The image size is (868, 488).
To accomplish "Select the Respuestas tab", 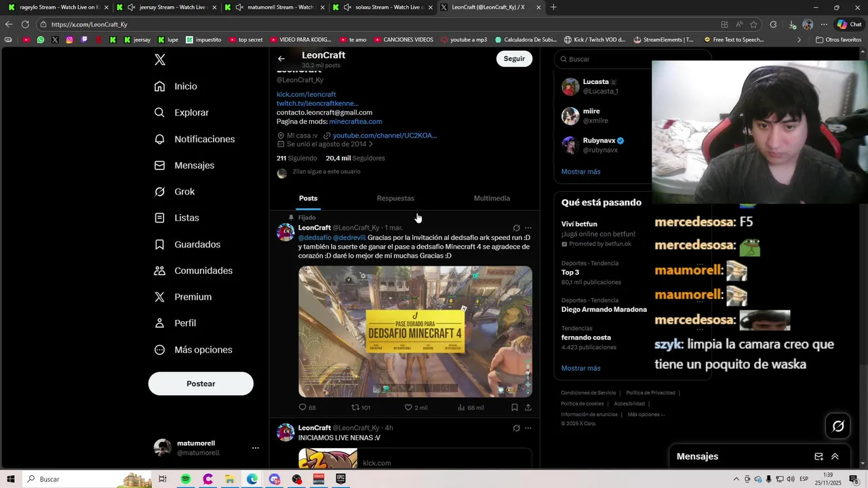I will [395, 199].
